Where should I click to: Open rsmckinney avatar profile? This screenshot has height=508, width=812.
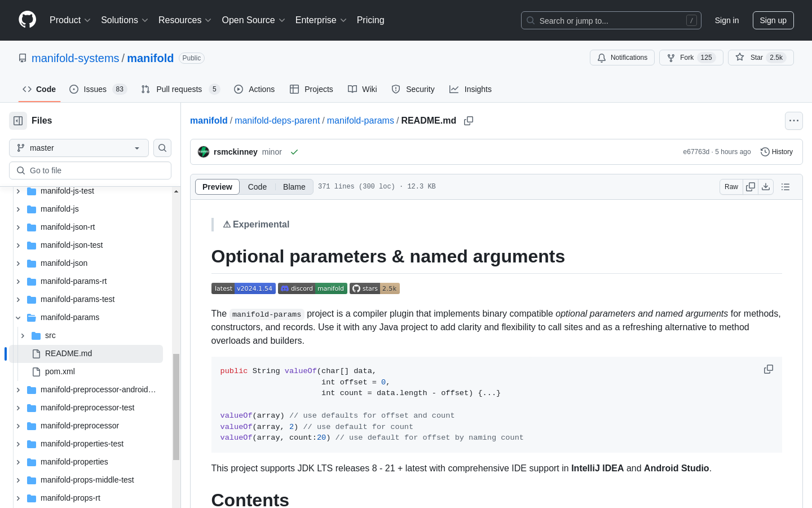[204, 152]
